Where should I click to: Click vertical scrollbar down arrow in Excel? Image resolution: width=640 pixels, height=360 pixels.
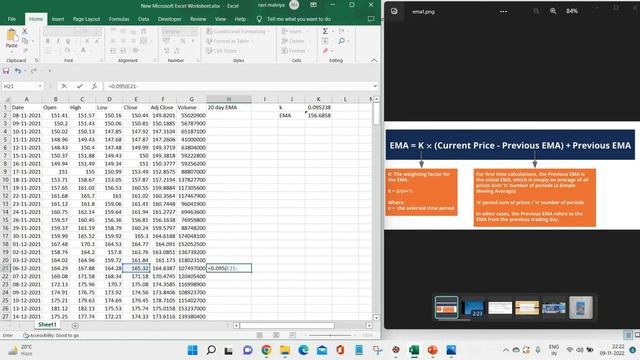(x=376, y=318)
